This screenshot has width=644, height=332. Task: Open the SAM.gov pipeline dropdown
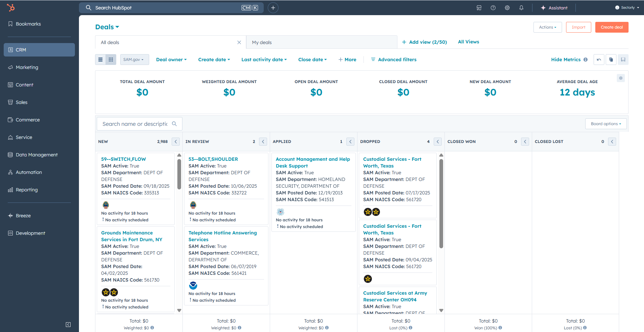click(x=134, y=60)
